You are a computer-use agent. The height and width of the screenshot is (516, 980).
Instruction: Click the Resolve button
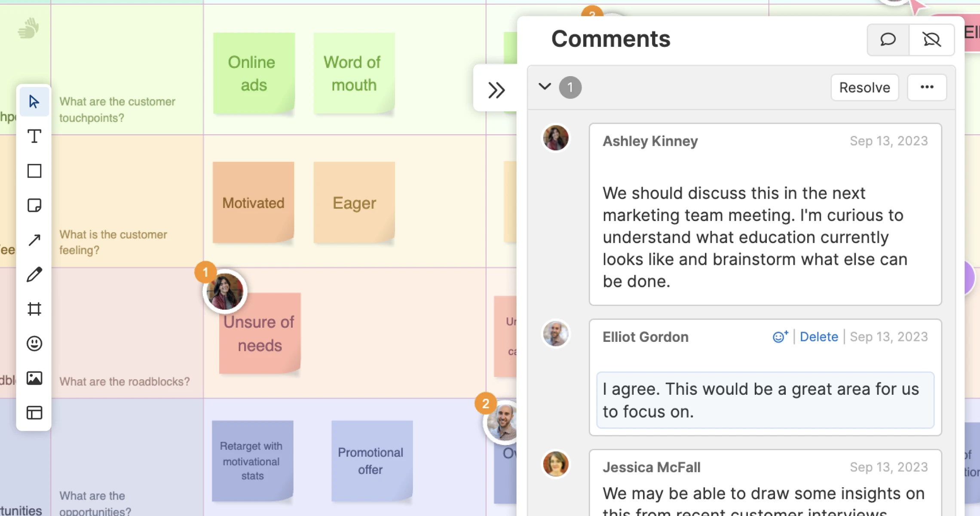pos(864,87)
